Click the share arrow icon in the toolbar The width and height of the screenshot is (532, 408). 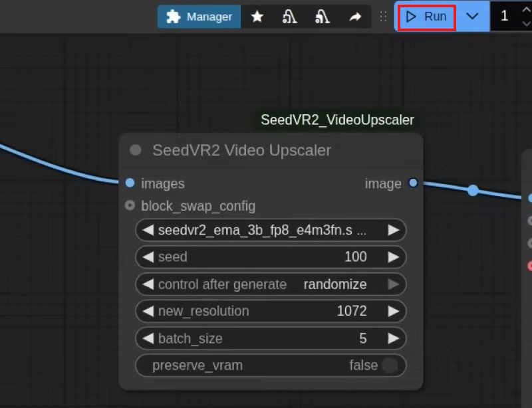pyautogui.click(x=355, y=17)
